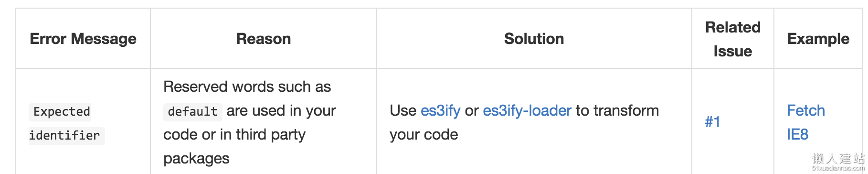Click the Error Message column header
This screenshot has width=868, height=174.
[x=83, y=39]
